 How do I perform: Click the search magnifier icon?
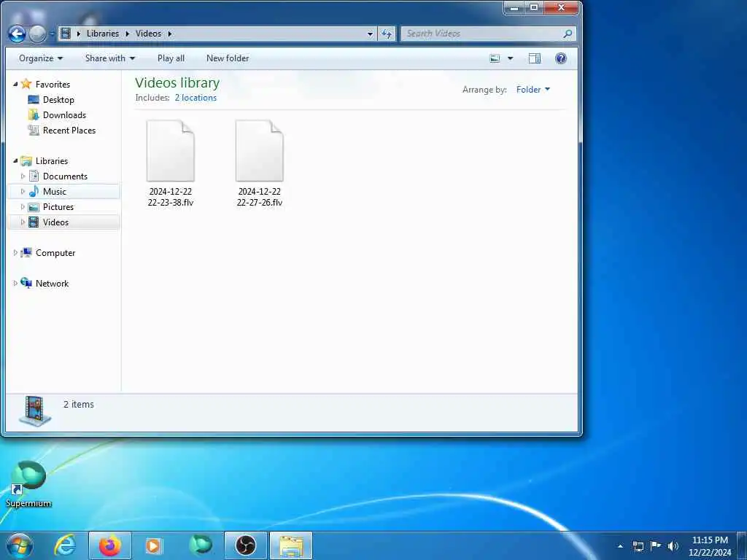[568, 34]
